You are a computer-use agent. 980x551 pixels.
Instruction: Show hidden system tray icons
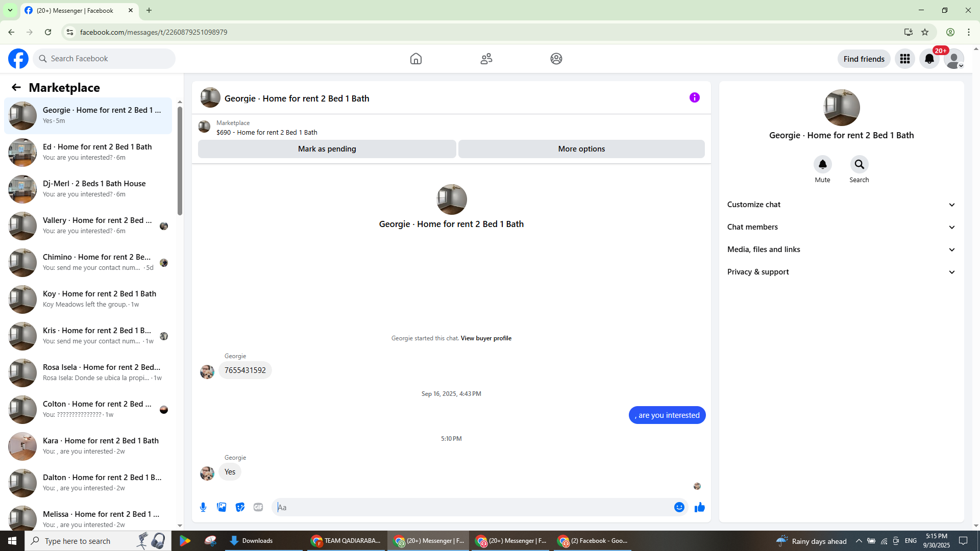tap(859, 541)
